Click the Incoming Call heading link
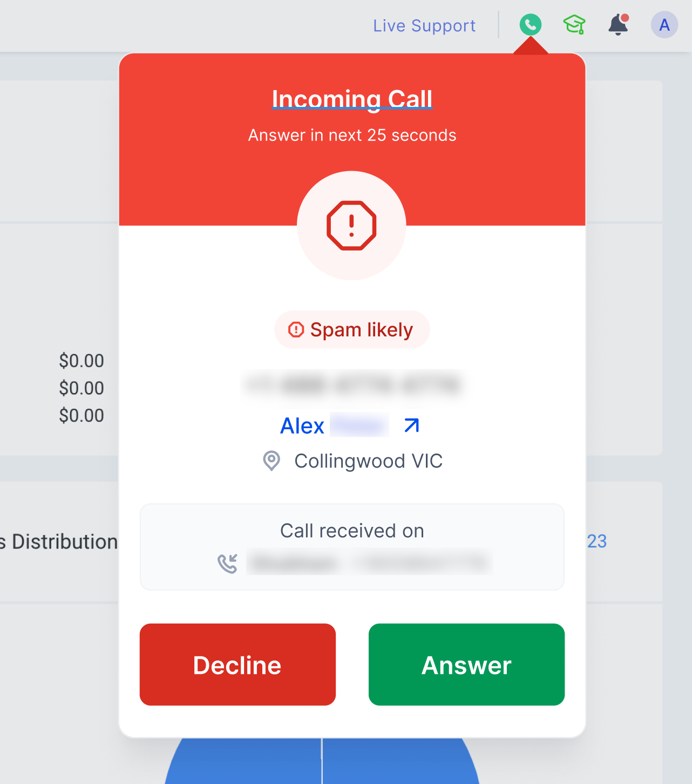692x784 pixels. 352,99
